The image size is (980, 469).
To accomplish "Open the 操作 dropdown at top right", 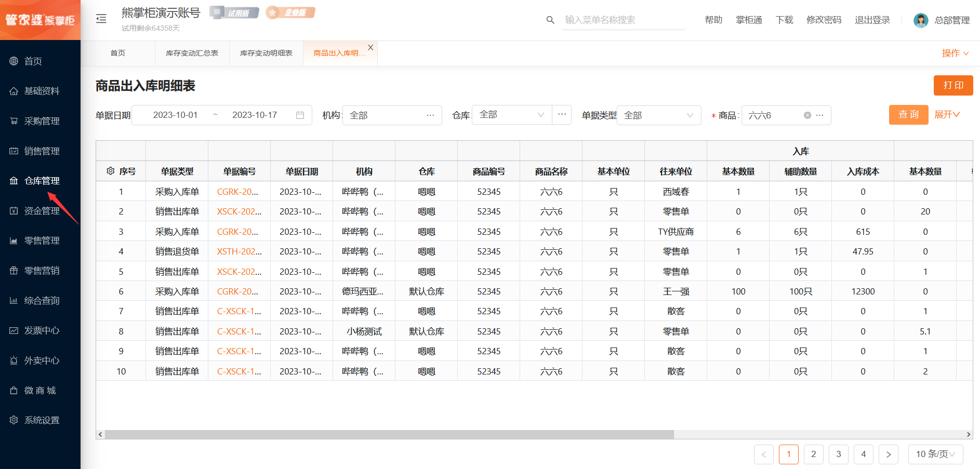I will click(955, 53).
